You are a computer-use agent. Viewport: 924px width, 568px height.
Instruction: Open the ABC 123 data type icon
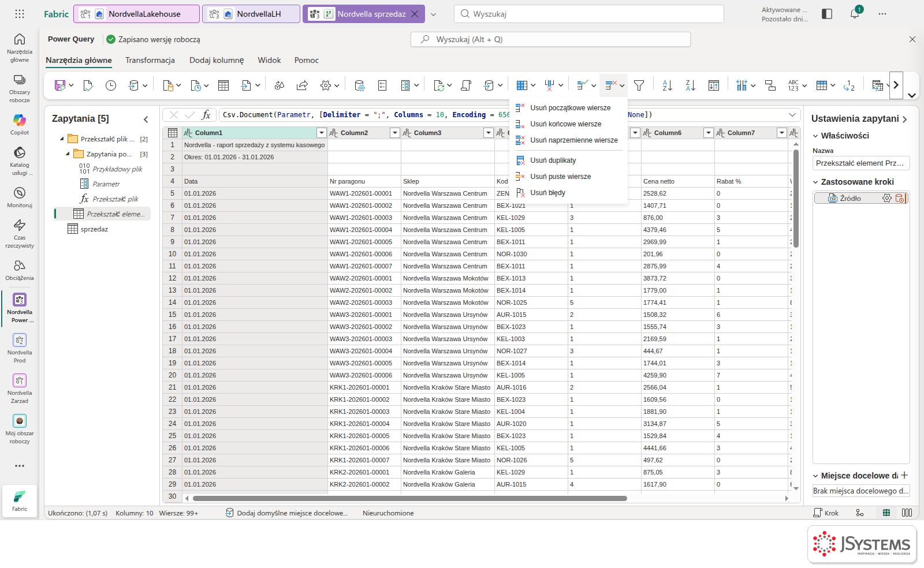click(793, 85)
